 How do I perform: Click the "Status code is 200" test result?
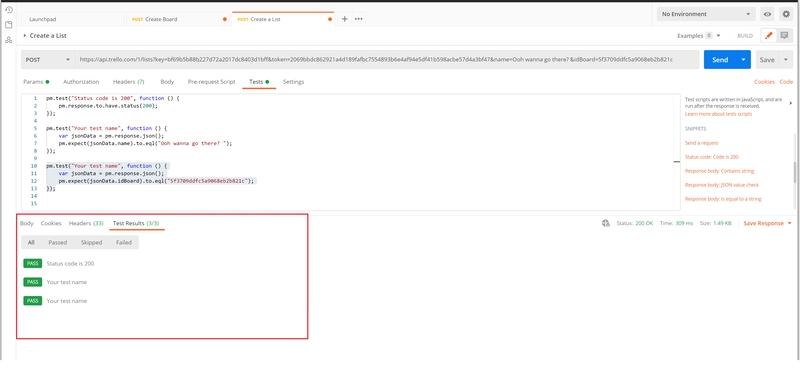(70, 264)
